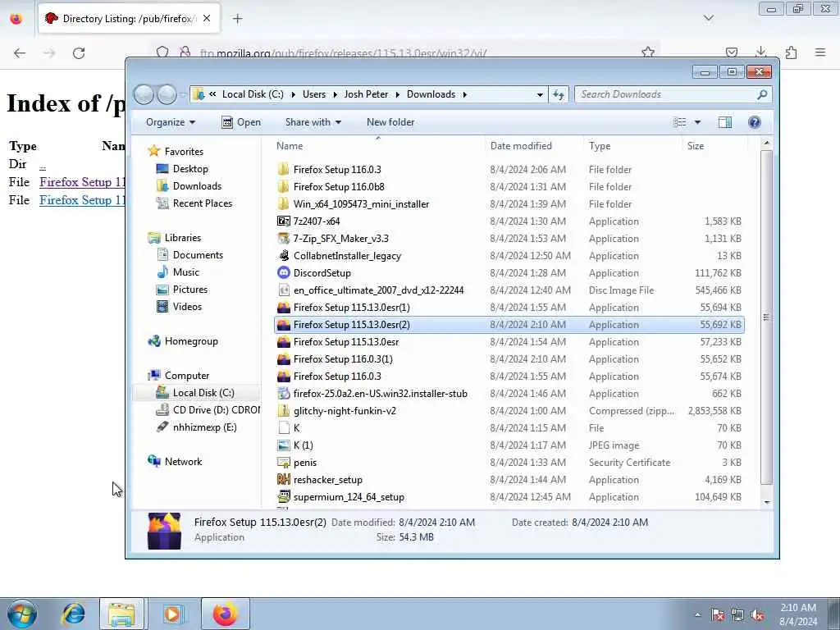Screen dimensions: 840x630
Task: Sort files by Date modified column
Action: 521,146
